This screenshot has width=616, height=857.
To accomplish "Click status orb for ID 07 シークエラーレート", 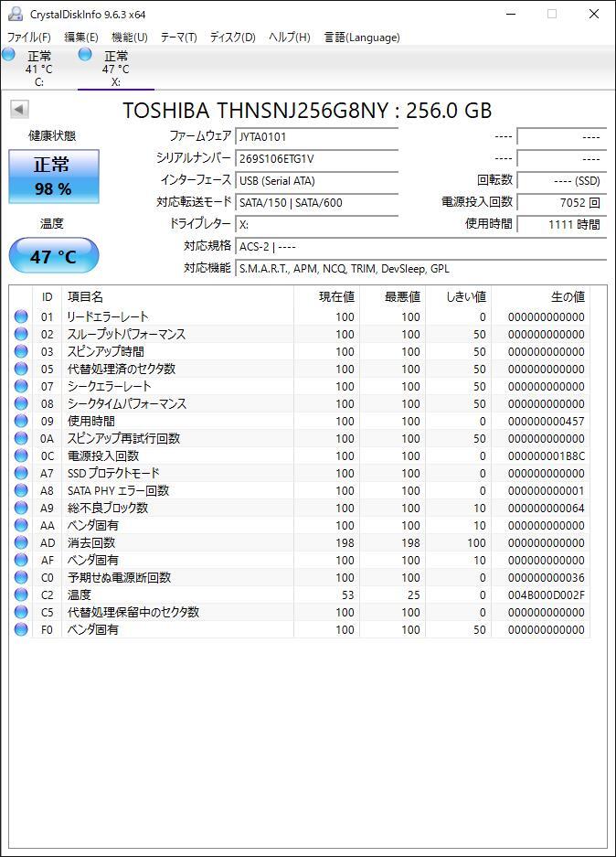I will 21,386.
